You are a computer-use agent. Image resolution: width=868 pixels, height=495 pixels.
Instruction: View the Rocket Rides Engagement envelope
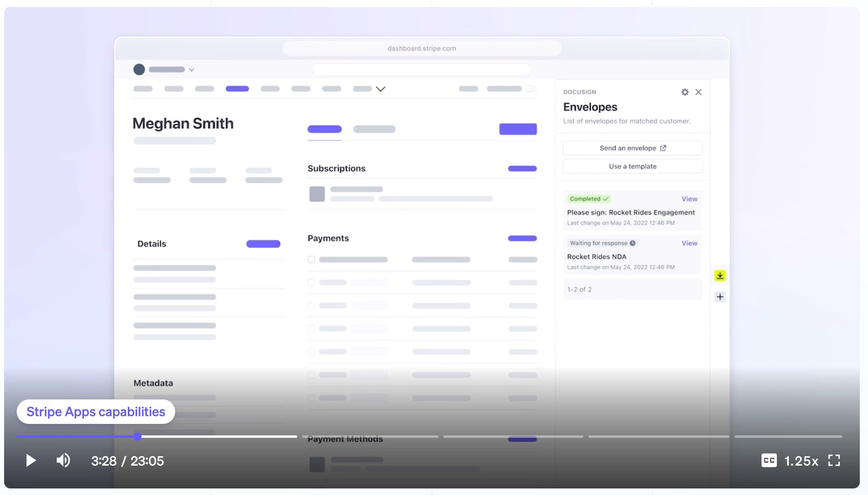click(689, 199)
